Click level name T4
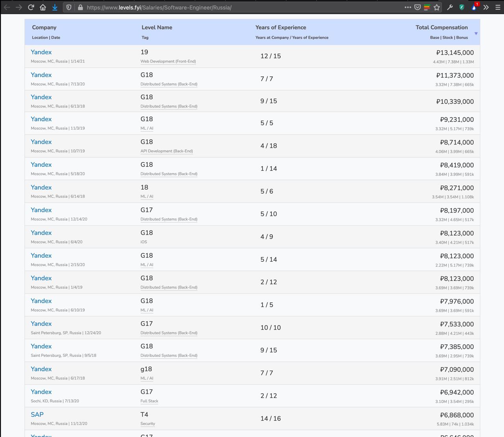 144,415
